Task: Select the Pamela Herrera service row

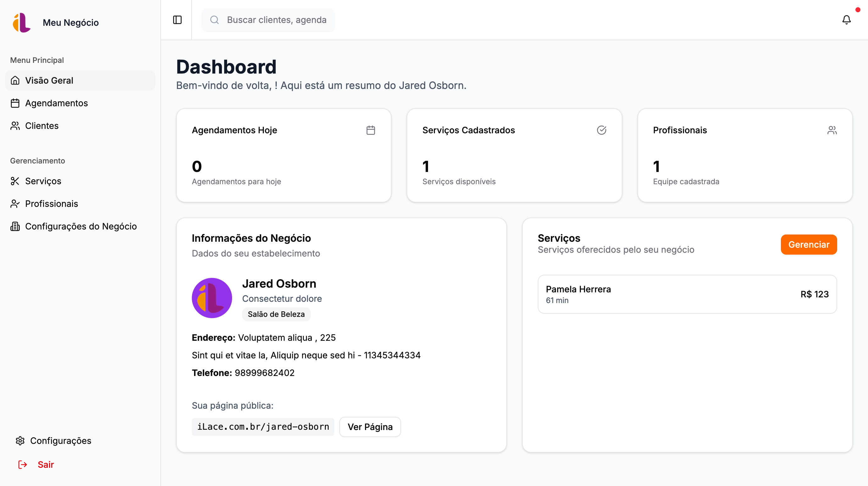Action: [687, 294]
